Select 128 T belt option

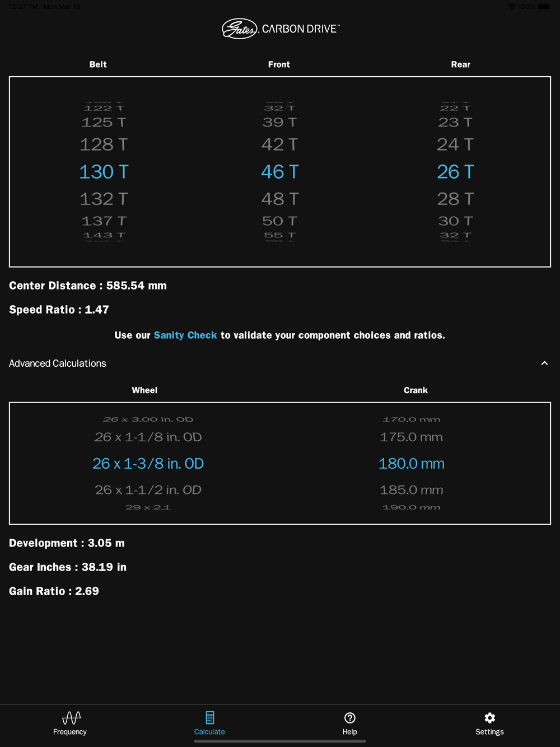(104, 144)
